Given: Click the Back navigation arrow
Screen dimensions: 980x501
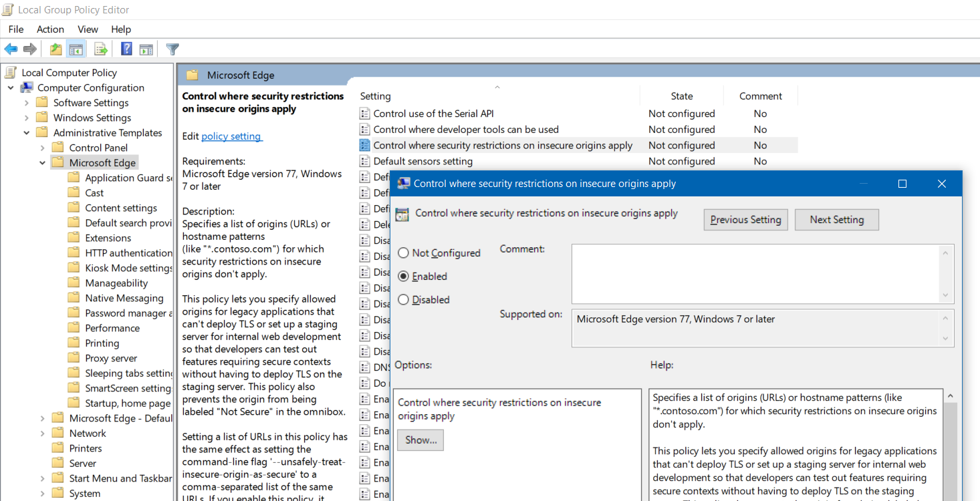Looking at the screenshot, I should tap(11, 48).
